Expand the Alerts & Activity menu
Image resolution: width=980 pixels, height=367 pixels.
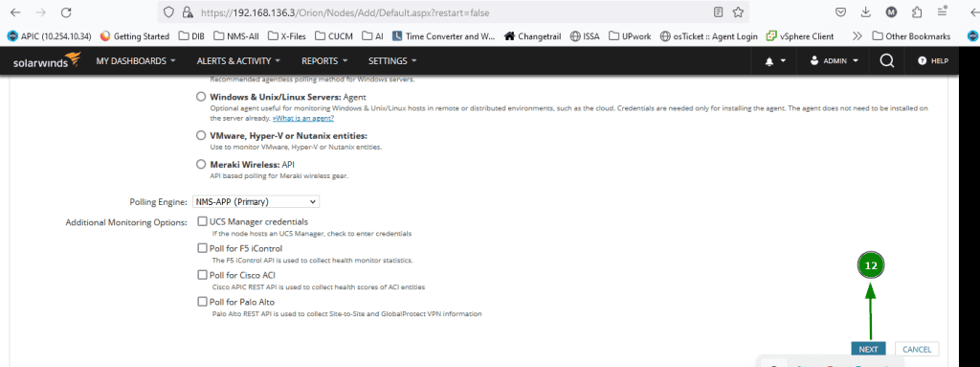[x=238, y=60]
